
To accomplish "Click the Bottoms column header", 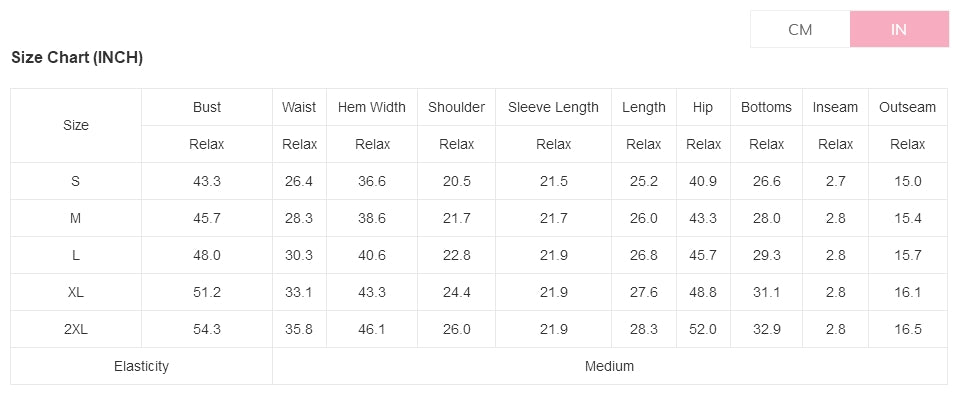I will (x=766, y=107).
